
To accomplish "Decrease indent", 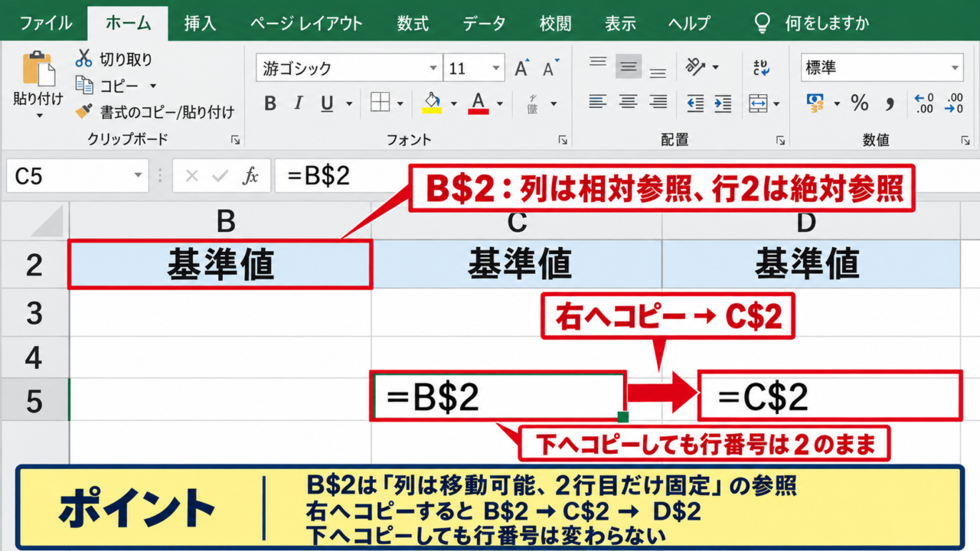I will (695, 103).
